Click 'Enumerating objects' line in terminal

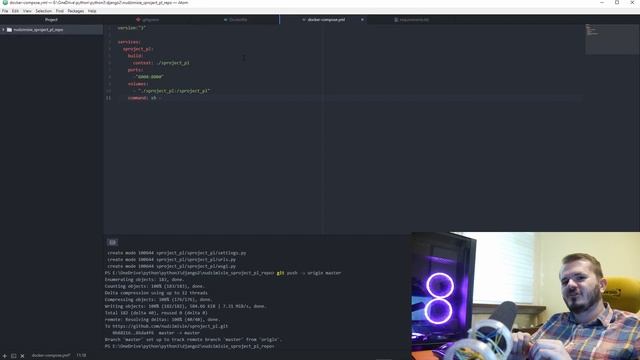(x=144, y=280)
